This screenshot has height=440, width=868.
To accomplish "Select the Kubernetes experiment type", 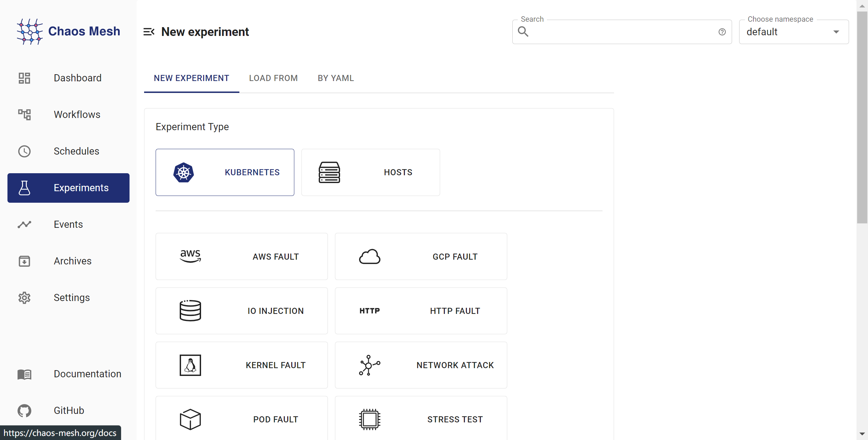I will pos(225,172).
